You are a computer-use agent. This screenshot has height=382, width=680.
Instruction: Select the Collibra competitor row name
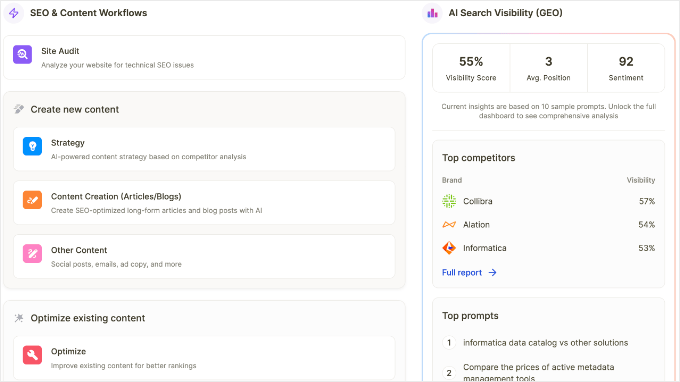point(477,201)
